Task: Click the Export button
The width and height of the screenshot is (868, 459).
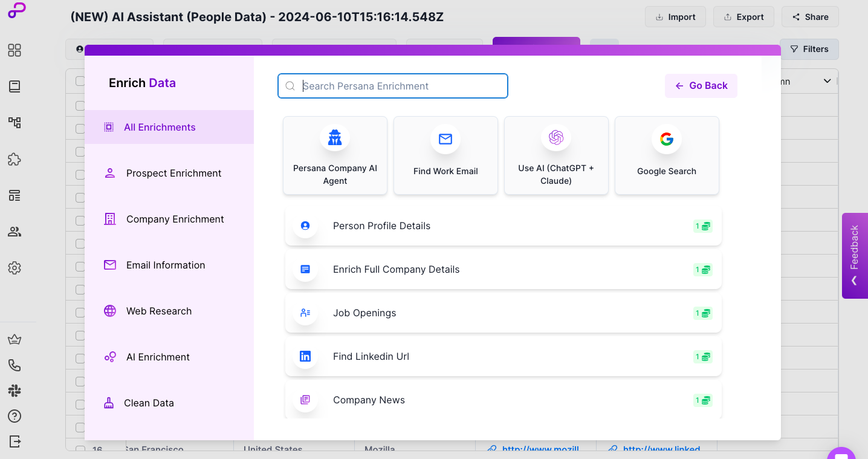Action: [x=743, y=17]
